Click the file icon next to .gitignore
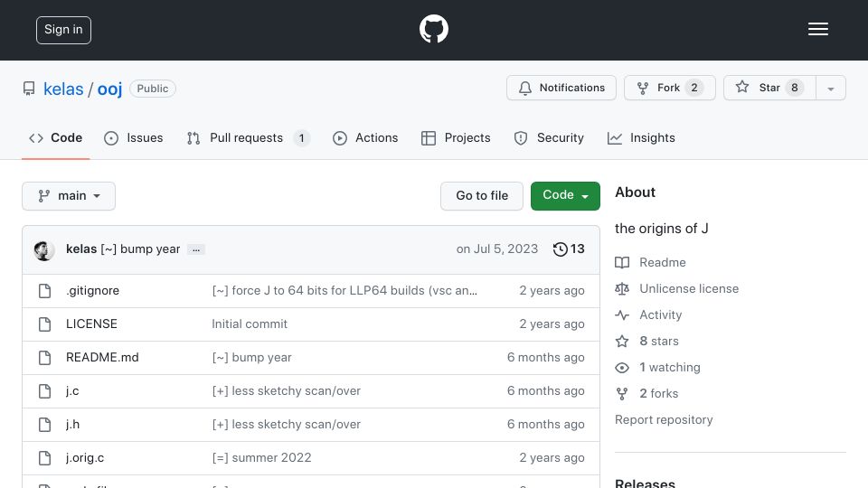The image size is (868, 488). [45, 290]
